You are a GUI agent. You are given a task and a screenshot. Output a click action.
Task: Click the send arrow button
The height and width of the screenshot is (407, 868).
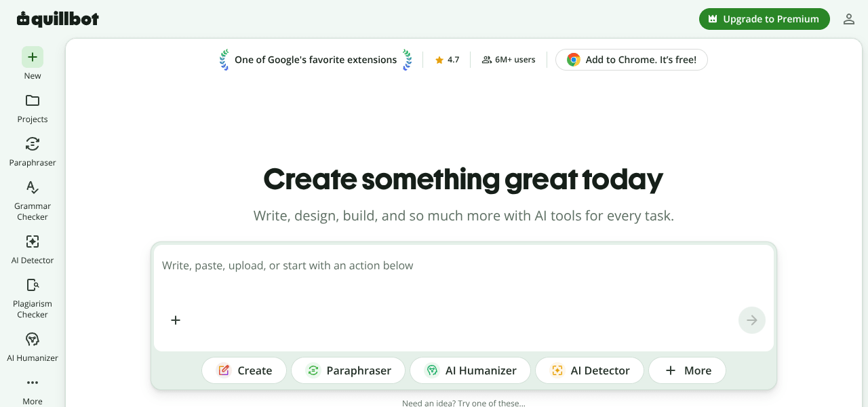(752, 320)
